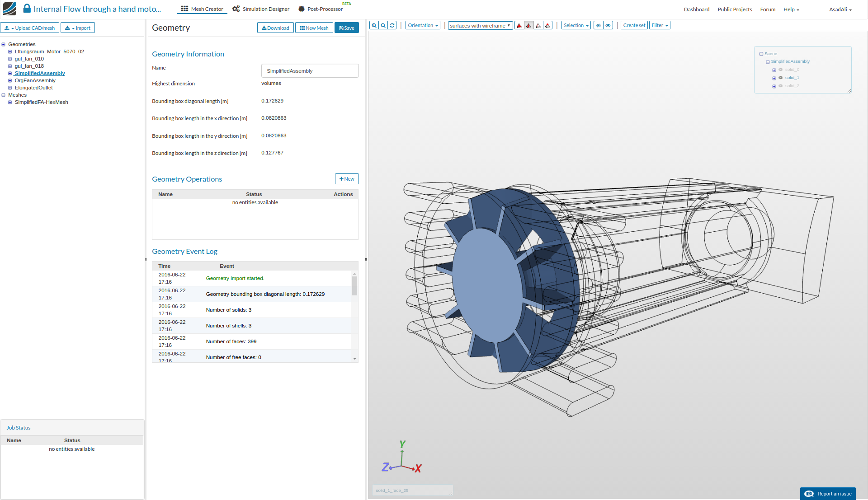Image resolution: width=868 pixels, height=500 pixels.
Task: Enable visibility of solid_2
Action: coord(780,86)
